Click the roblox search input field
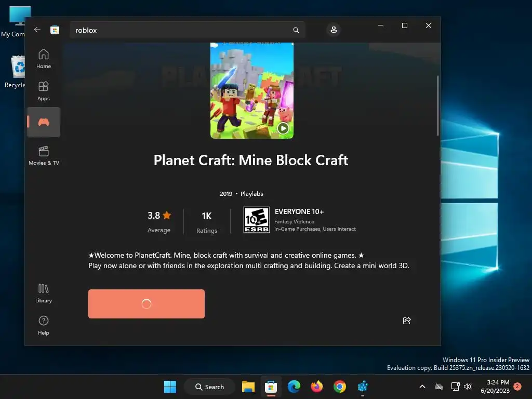 pyautogui.click(x=187, y=30)
